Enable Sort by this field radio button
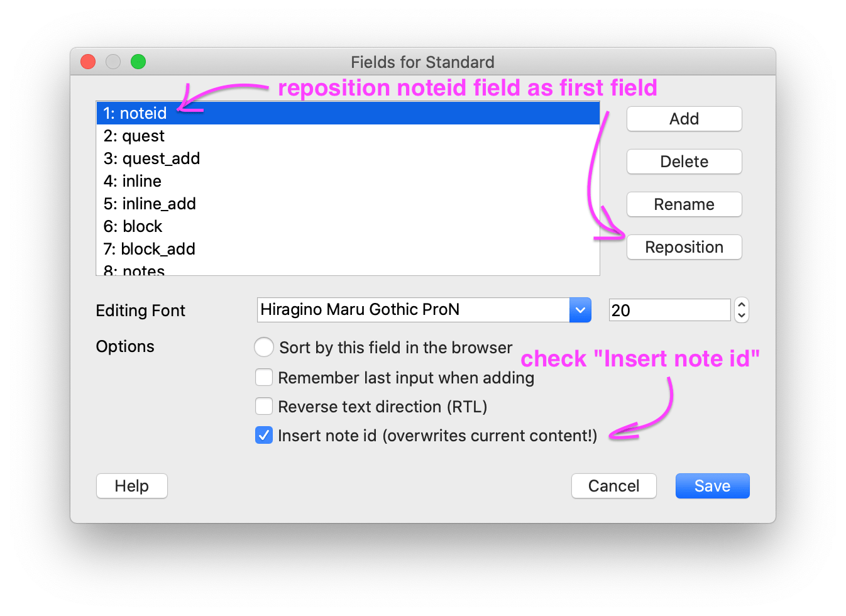This screenshot has width=846, height=616. point(264,347)
